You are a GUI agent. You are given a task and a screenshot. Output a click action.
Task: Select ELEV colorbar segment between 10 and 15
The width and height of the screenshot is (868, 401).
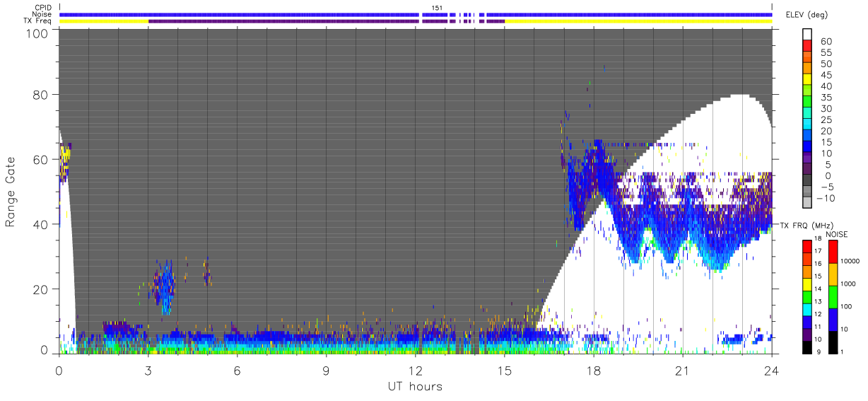click(809, 147)
